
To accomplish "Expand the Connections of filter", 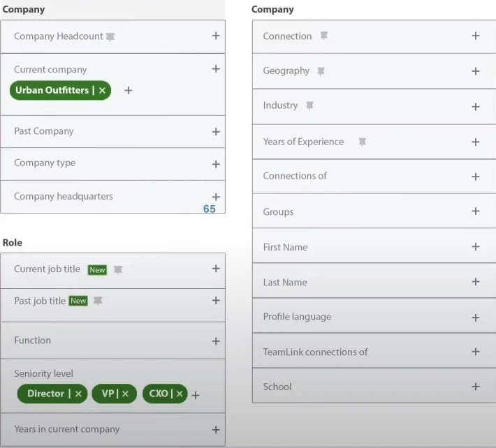I will (x=476, y=177).
